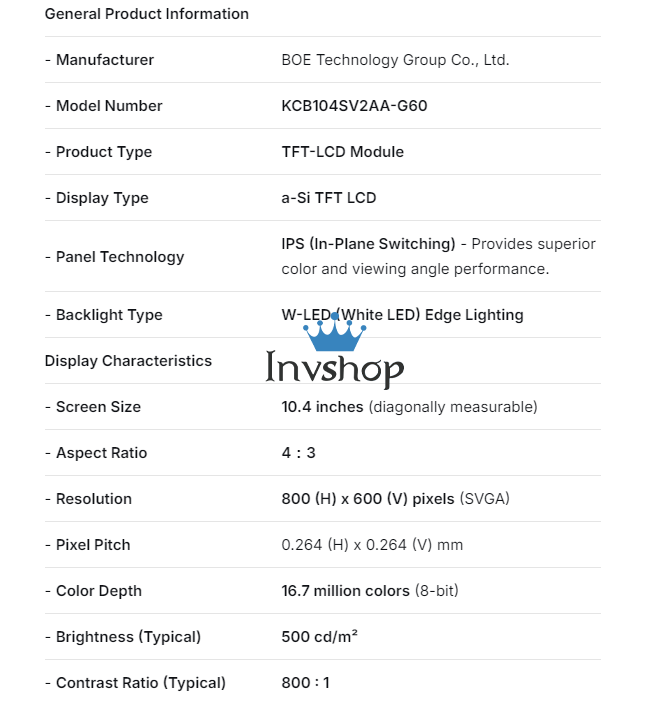Viewport: 670px width, 703px height.
Task: Select the TFT-LCD Module product type value
Action: (342, 152)
